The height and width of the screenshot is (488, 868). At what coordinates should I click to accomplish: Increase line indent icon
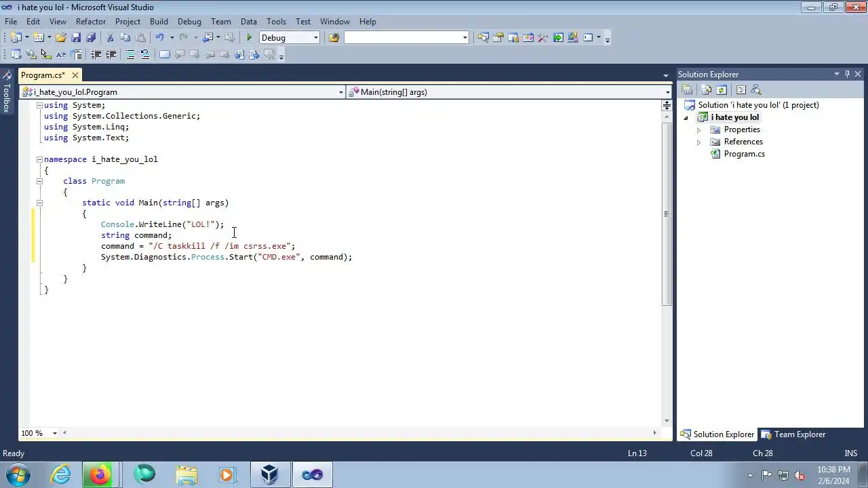111,55
